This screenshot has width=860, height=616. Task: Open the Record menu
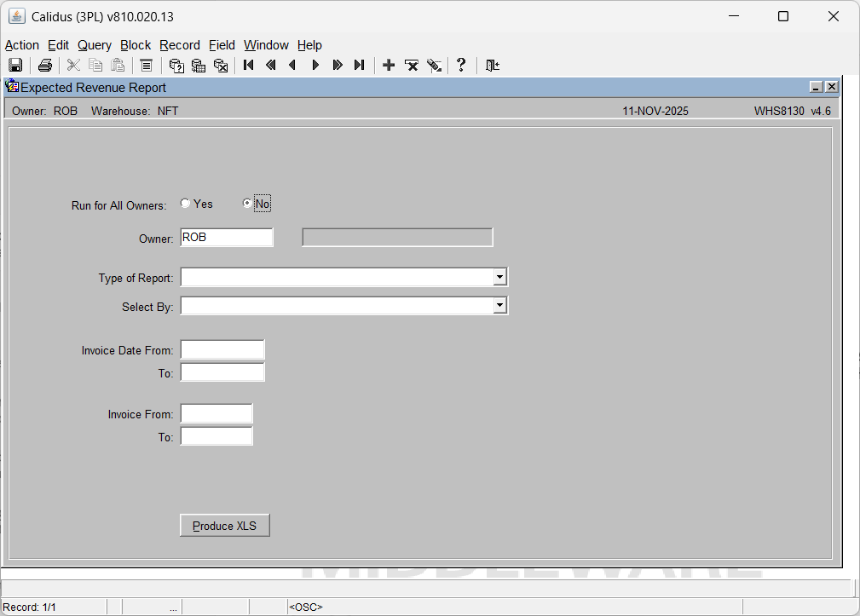pos(180,45)
